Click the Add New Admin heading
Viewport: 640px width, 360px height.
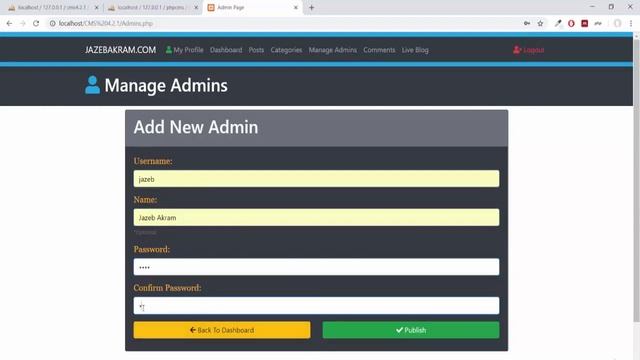196,127
